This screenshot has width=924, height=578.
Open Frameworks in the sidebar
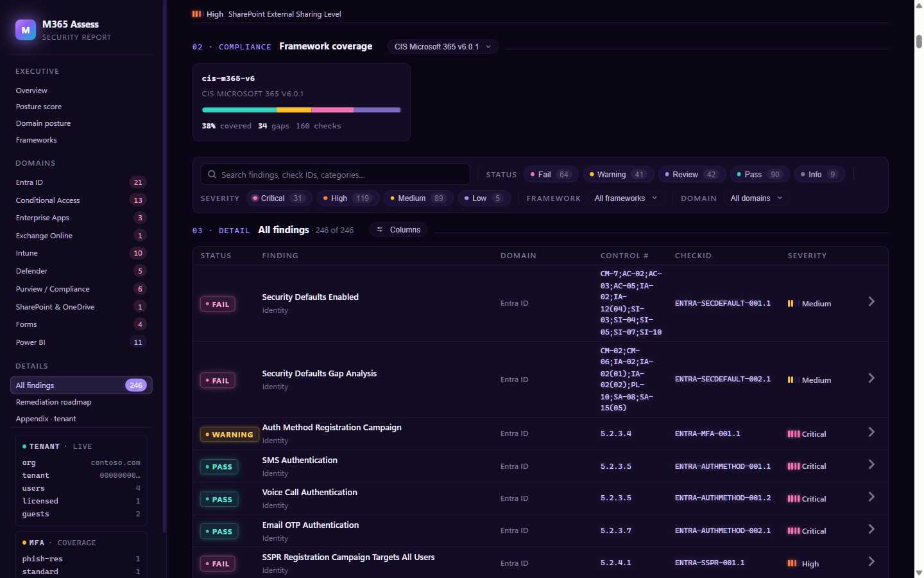point(81,140)
